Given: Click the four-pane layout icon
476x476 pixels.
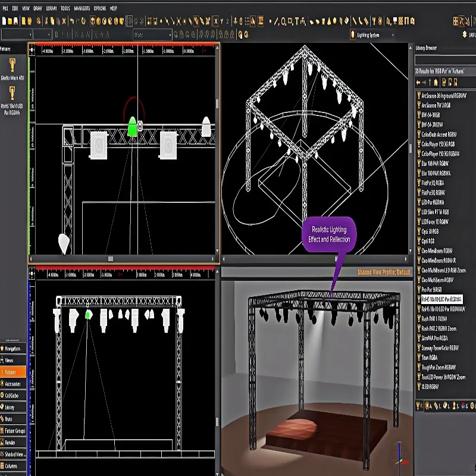Looking at the screenshot, I should pyautogui.click(x=455, y=21).
